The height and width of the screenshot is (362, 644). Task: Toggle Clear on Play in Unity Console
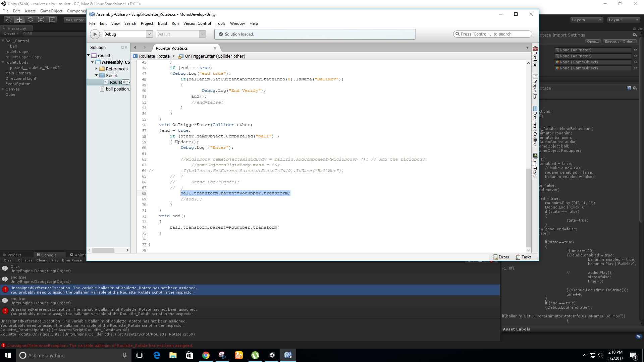tap(47, 260)
